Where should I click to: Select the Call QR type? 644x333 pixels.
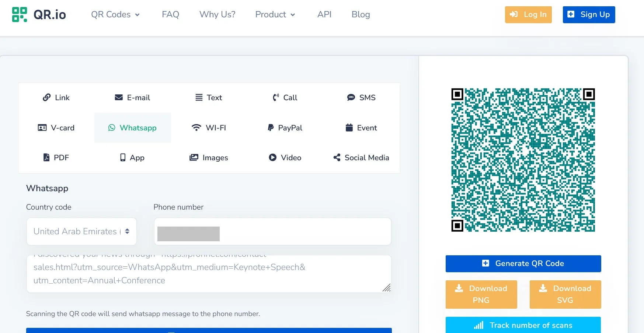coord(285,98)
